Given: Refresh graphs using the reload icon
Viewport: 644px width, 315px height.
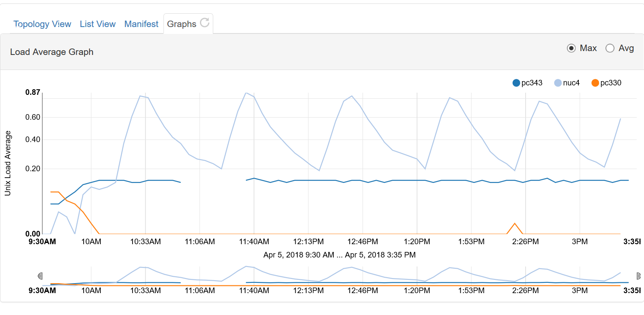Looking at the screenshot, I should point(205,22).
